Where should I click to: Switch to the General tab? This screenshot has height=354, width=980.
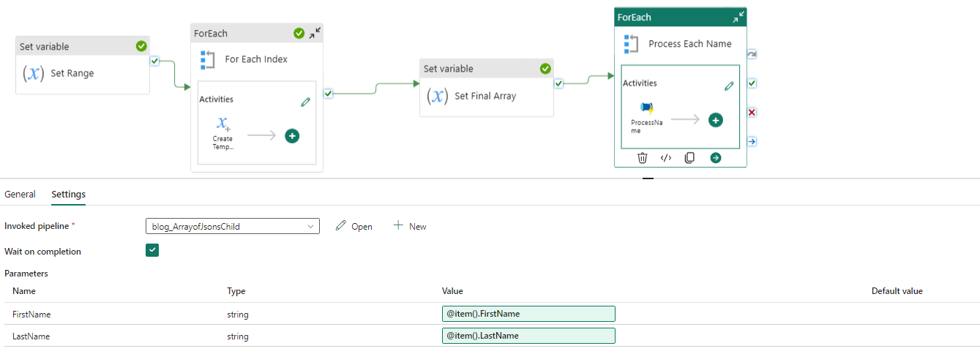20,194
